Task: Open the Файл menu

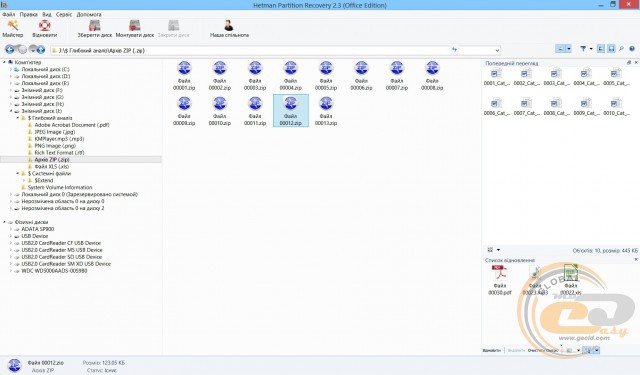Action: coord(9,14)
